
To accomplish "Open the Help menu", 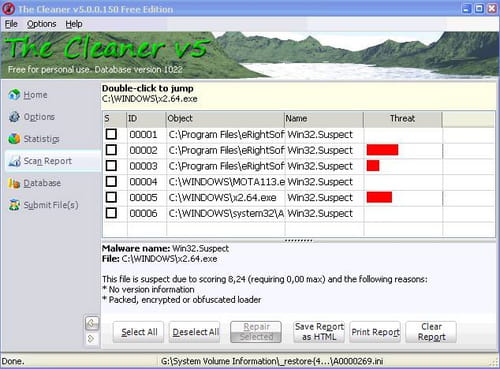I will coord(74,24).
